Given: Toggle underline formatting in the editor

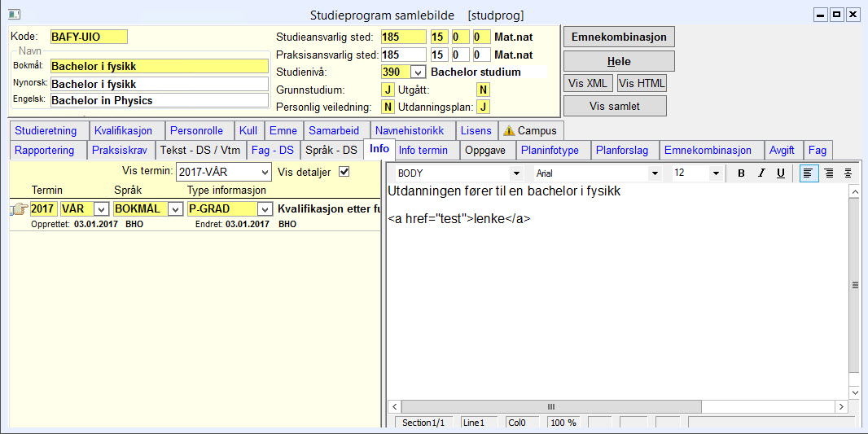Looking at the screenshot, I should coord(781,173).
